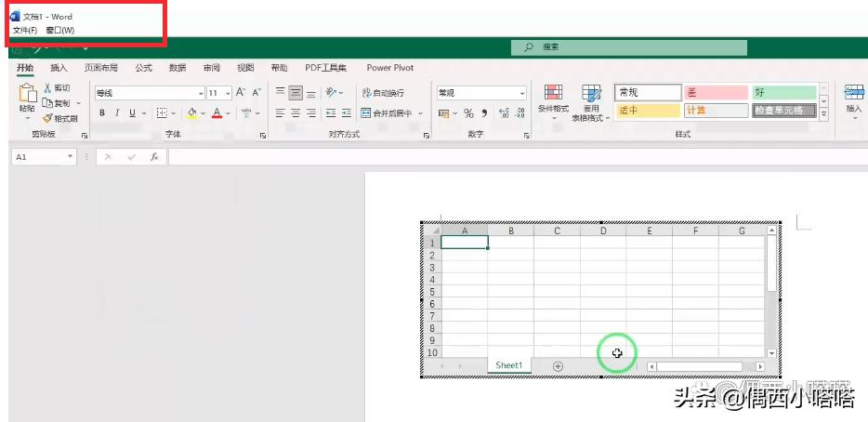Toggle Bold formatting

[x=102, y=113]
